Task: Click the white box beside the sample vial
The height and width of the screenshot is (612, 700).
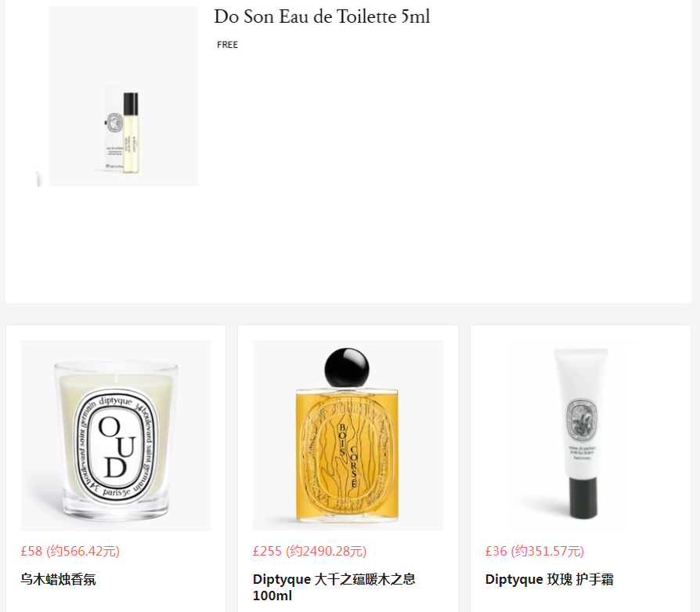Action: click(x=114, y=129)
